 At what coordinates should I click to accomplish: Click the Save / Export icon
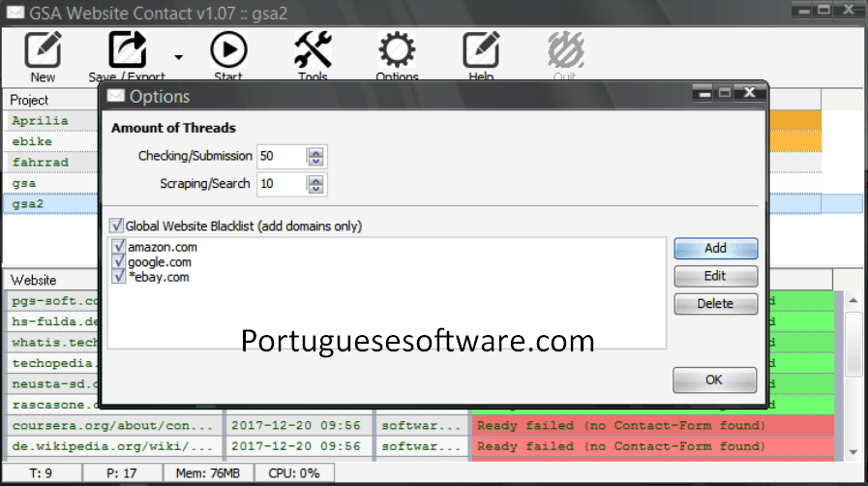tap(126, 49)
